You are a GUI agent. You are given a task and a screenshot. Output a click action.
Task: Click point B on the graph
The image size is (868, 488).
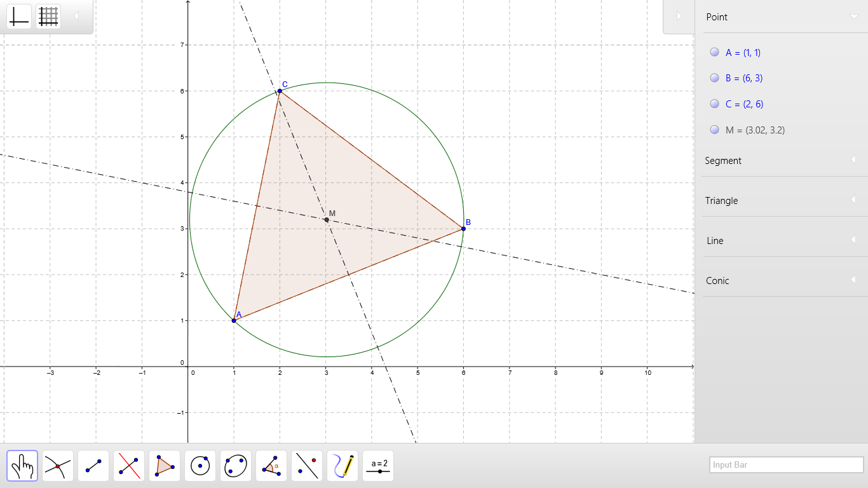tap(463, 229)
